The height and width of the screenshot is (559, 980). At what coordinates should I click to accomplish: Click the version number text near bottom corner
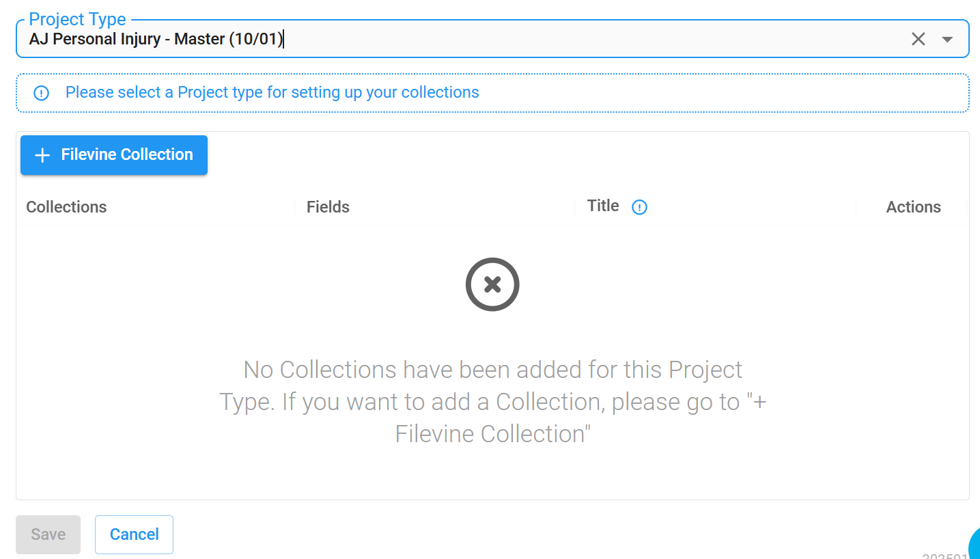(x=944, y=556)
